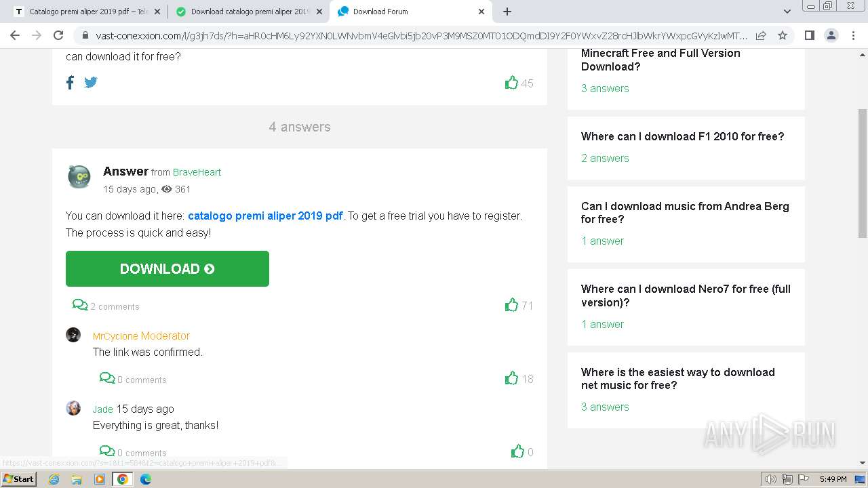Like the question with 45 votes
The height and width of the screenshot is (488, 868).
[511, 83]
